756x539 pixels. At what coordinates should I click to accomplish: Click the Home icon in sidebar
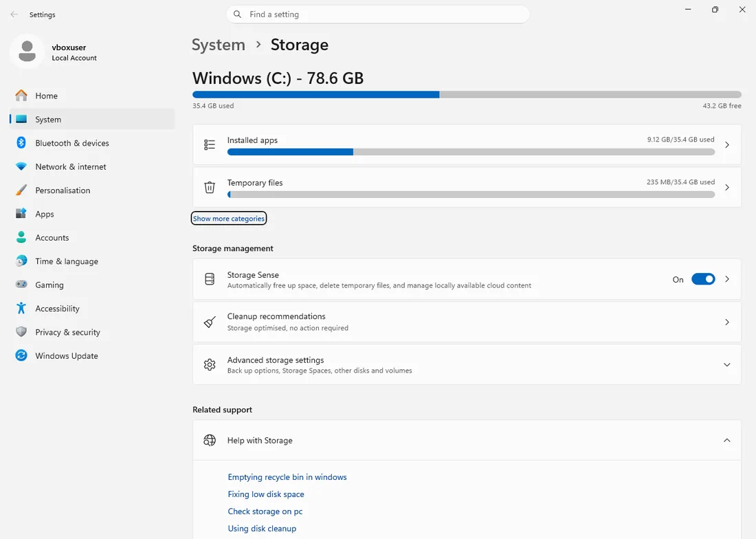(21, 96)
